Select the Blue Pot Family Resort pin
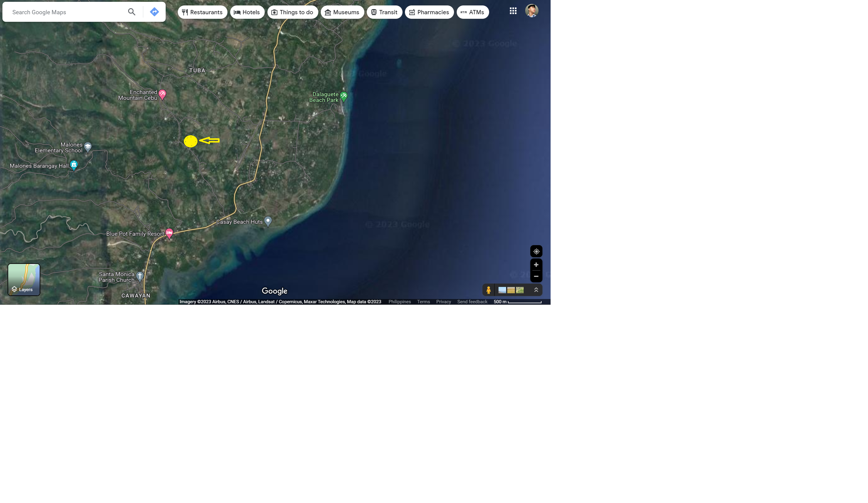The width and height of the screenshot is (868, 503). pos(169,233)
